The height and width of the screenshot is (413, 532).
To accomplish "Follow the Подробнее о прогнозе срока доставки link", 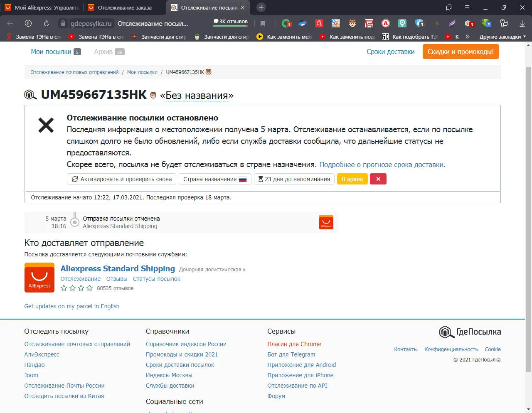I will [382, 165].
